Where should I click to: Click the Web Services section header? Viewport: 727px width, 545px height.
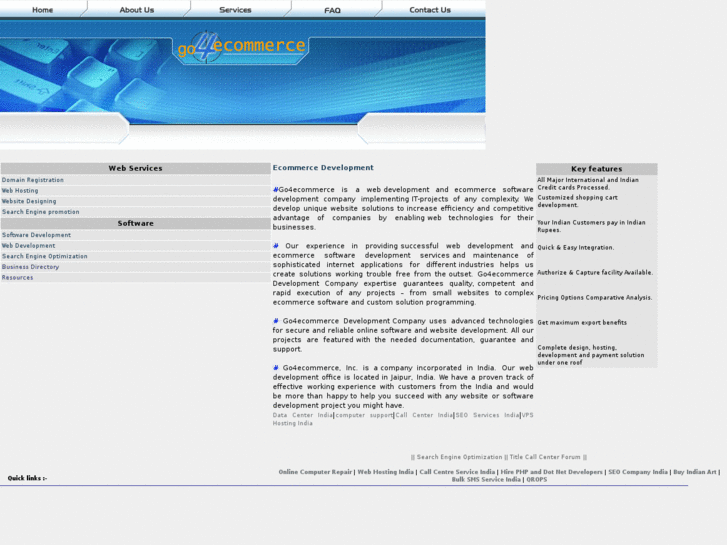[135, 168]
